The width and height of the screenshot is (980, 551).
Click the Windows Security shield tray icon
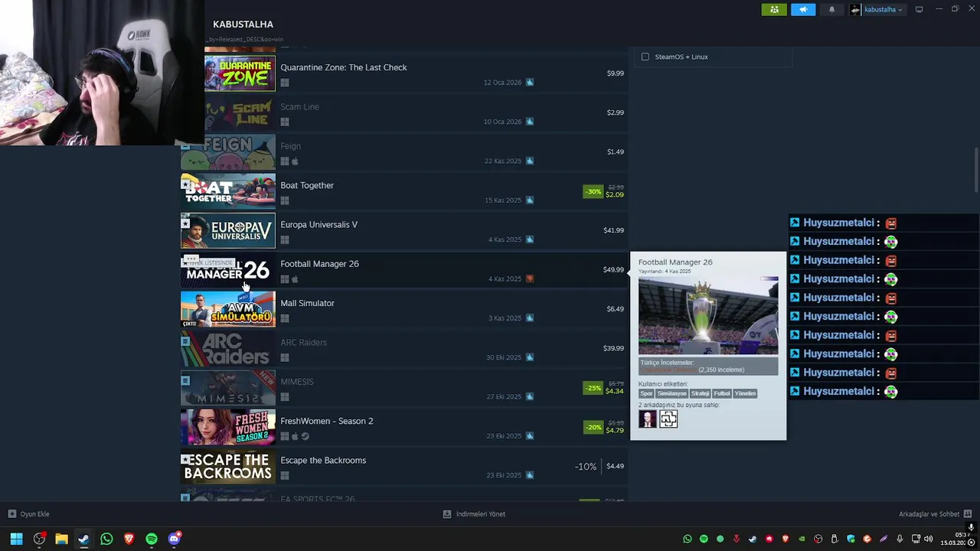(x=851, y=539)
